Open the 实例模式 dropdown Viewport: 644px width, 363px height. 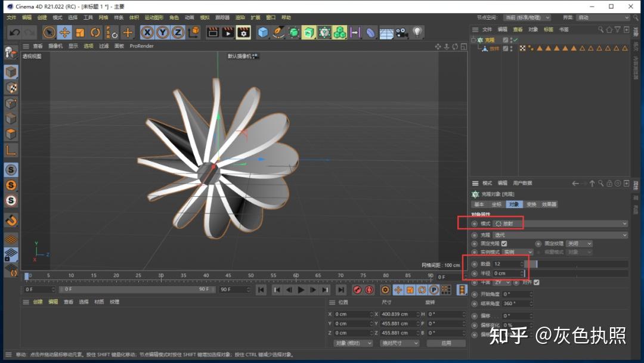[x=518, y=252]
